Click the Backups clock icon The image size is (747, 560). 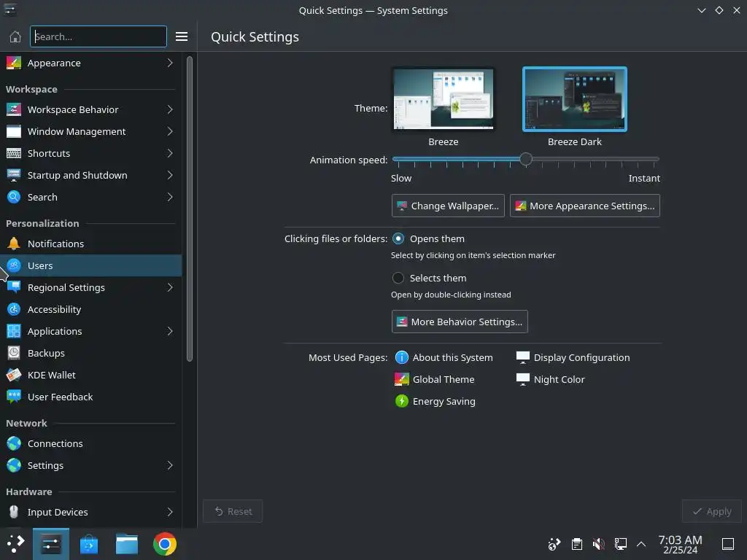point(14,354)
